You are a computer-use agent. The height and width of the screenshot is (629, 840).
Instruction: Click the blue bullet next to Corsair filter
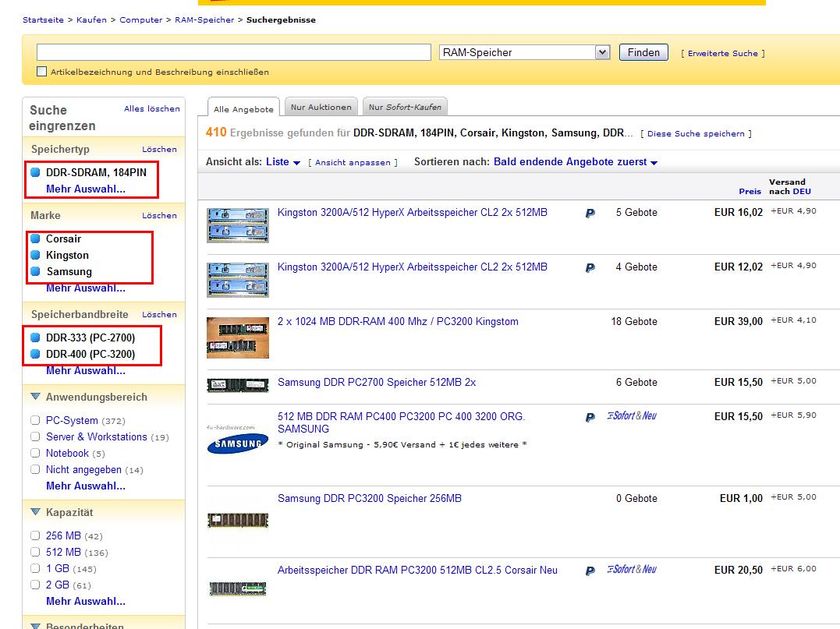(x=35, y=239)
